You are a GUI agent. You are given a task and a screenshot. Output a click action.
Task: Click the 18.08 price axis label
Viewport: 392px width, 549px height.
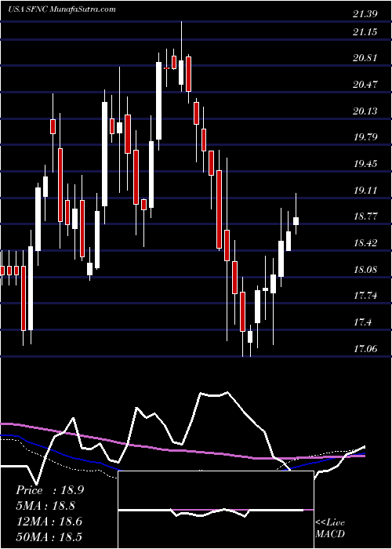tap(365, 269)
